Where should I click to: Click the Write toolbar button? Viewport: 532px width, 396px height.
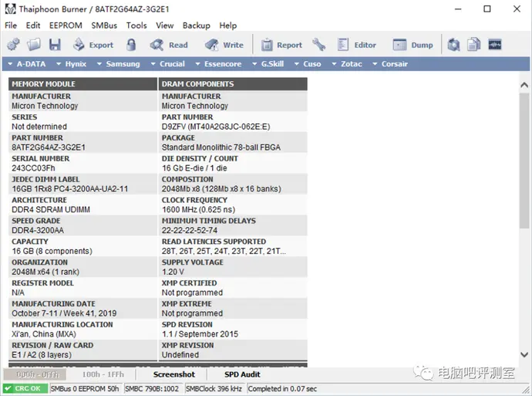224,45
